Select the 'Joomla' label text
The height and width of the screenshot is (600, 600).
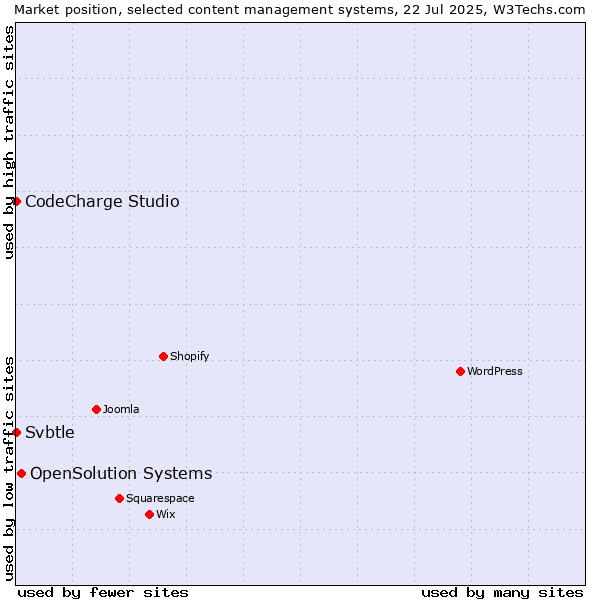121,409
